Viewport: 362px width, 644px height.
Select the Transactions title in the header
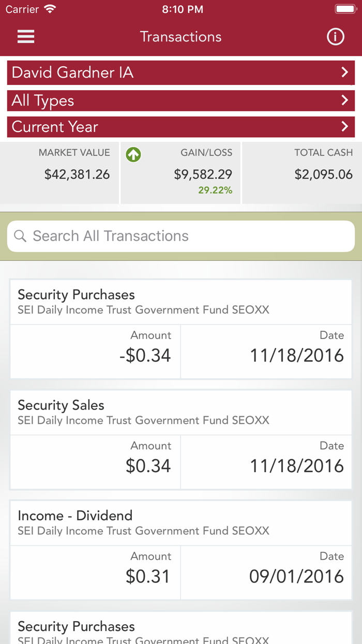(x=180, y=36)
